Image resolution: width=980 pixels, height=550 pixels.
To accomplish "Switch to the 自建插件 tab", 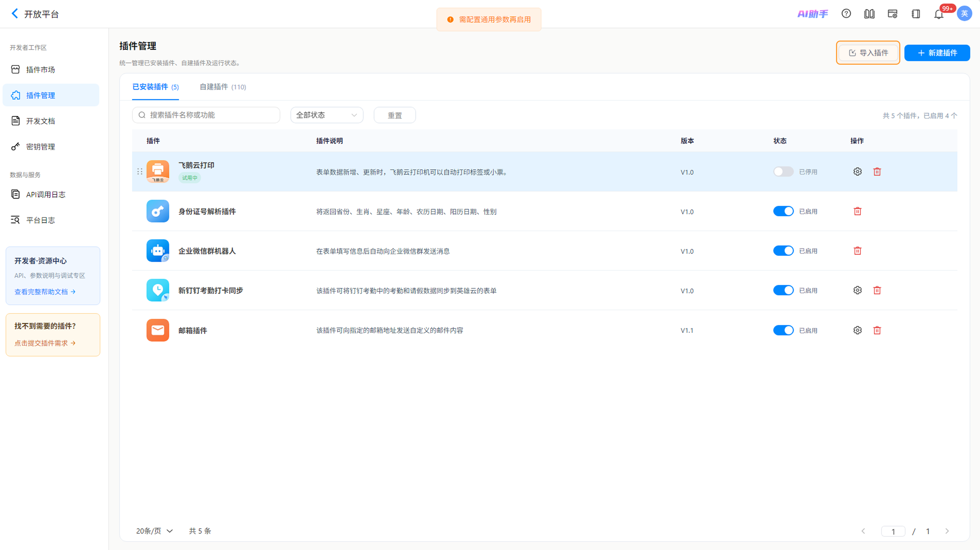I will [x=223, y=87].
